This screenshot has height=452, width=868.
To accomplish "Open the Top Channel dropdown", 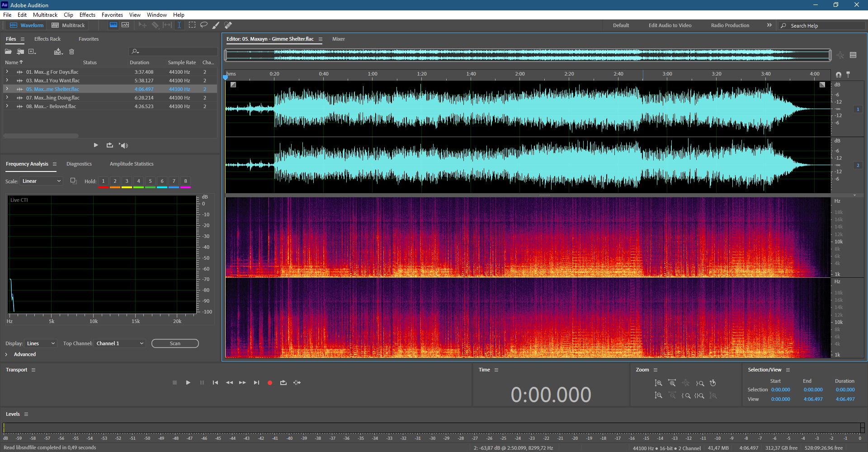I will (x=120, y=343).
